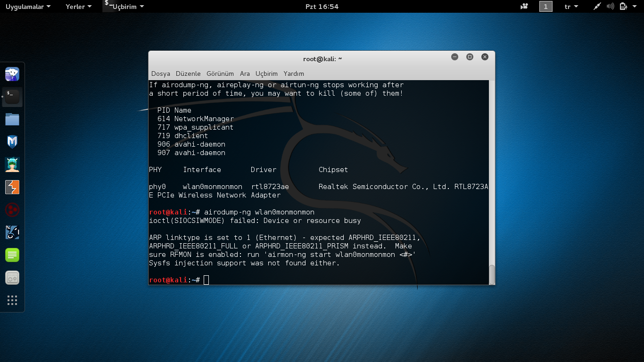Click the battery status icon in top bar
The image size is (644, 362).
click(623, 7)
